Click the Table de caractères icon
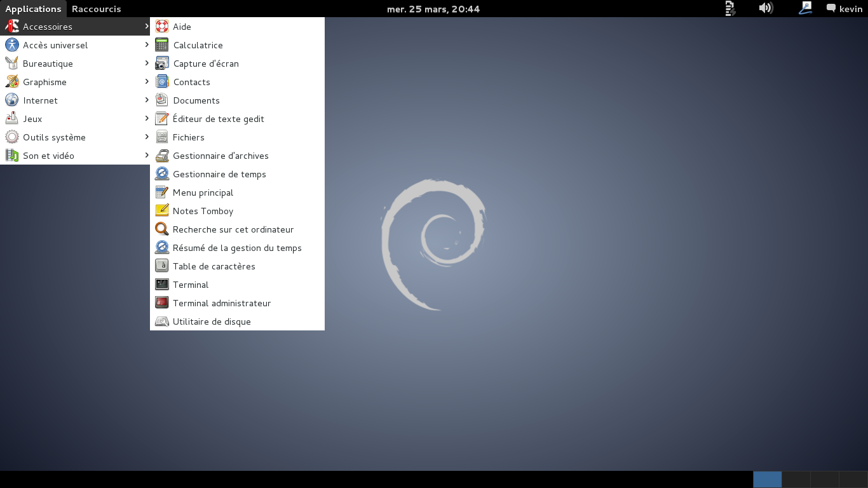This screenshot has width=868, height=488. coord(162,266)
